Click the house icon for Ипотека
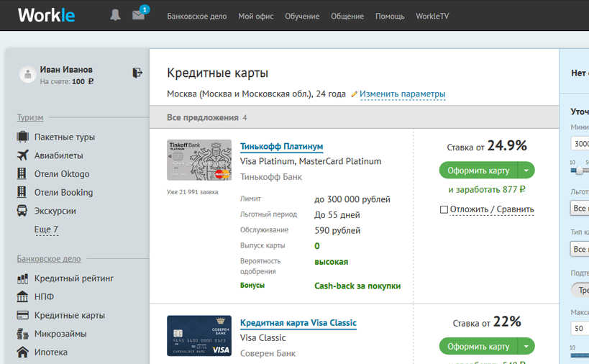The image size is (589, 364). click(22, 352)
